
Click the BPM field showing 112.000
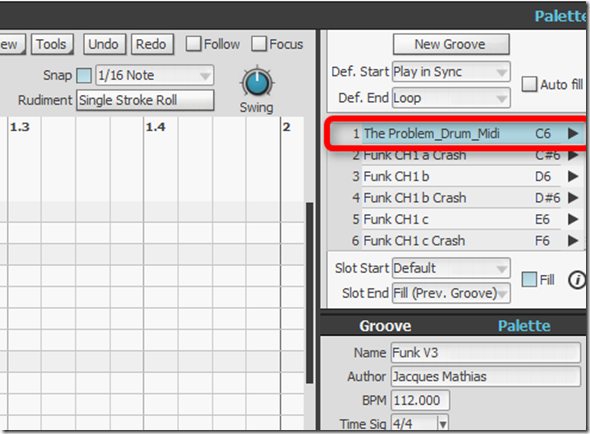[x=420, y=400]
